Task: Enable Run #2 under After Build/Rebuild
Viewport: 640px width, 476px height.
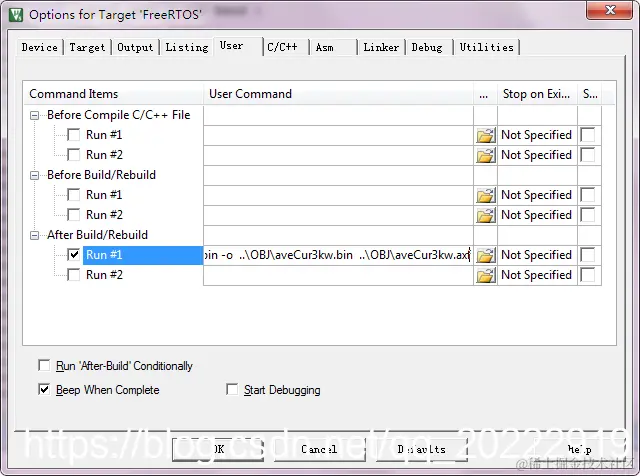Action: [x=73, y=275]
